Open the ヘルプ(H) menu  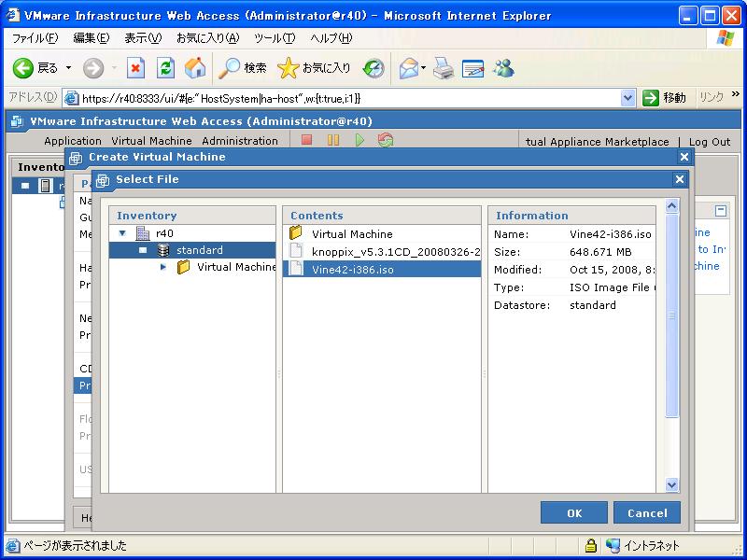pyautogui.click(x=331, y=38)
